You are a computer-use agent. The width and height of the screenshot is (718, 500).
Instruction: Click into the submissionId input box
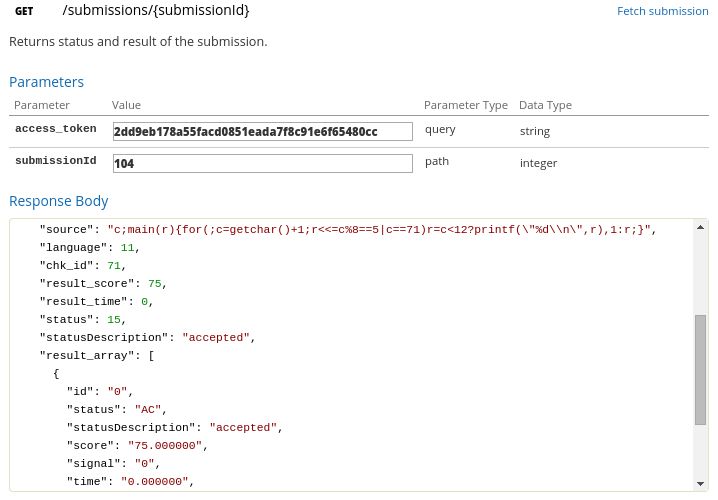pyautogui.click(x=262, y=163)
